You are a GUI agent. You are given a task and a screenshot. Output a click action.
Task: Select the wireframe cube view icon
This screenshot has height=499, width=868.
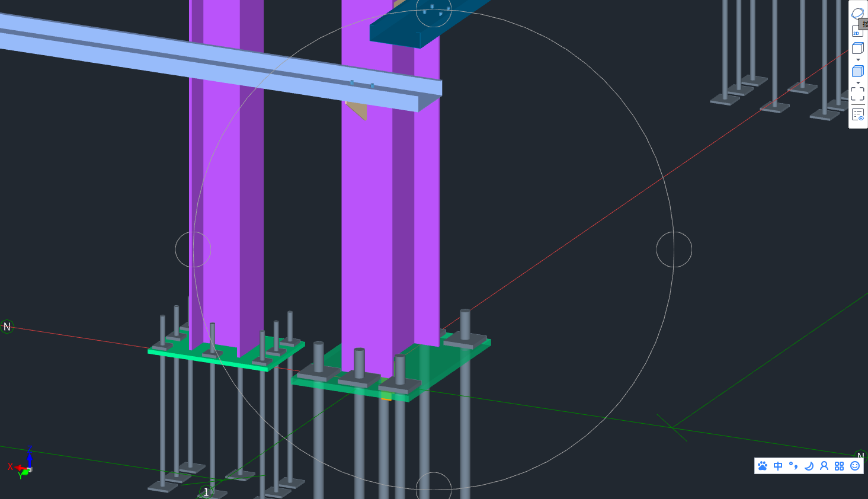click(857, 48)
